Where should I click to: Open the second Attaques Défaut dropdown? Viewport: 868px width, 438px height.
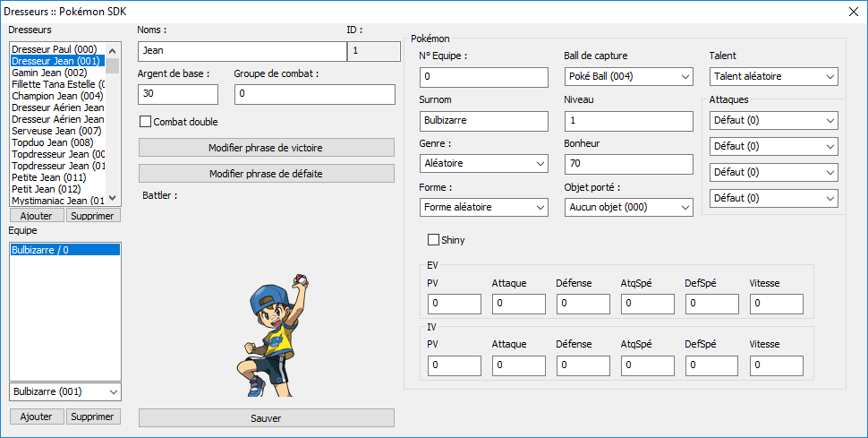point(774,146)
